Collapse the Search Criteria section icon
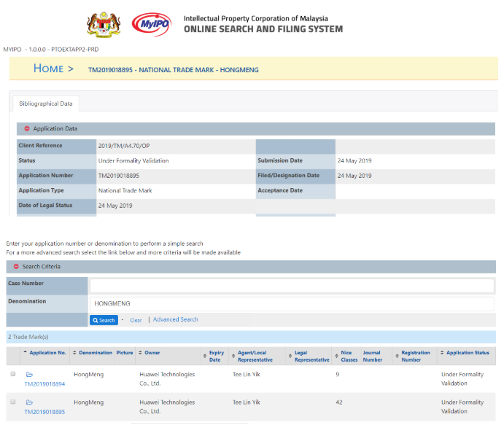504x436 pixels. click(x=16, y=266)
